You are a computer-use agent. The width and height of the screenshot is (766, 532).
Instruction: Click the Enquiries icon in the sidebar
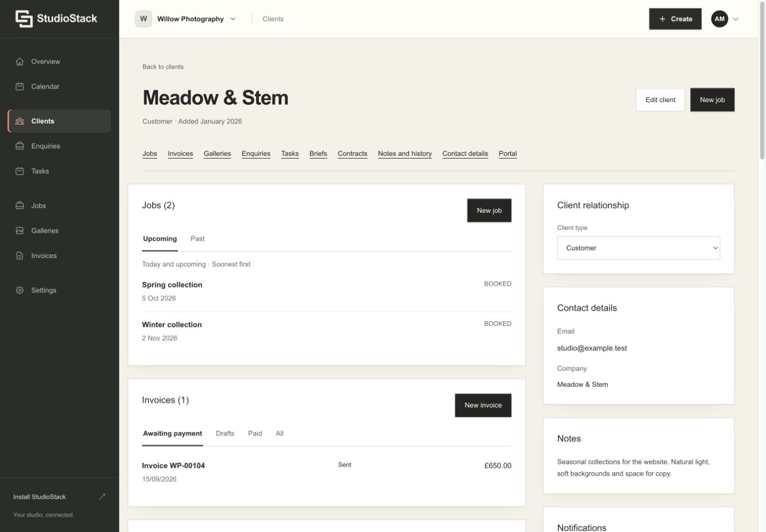[x=20, y=146]
